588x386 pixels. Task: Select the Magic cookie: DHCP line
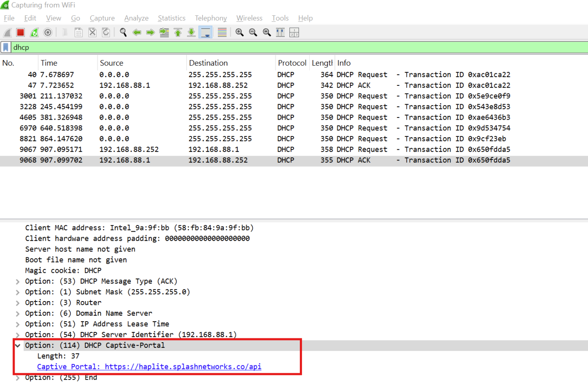point(63,271)
